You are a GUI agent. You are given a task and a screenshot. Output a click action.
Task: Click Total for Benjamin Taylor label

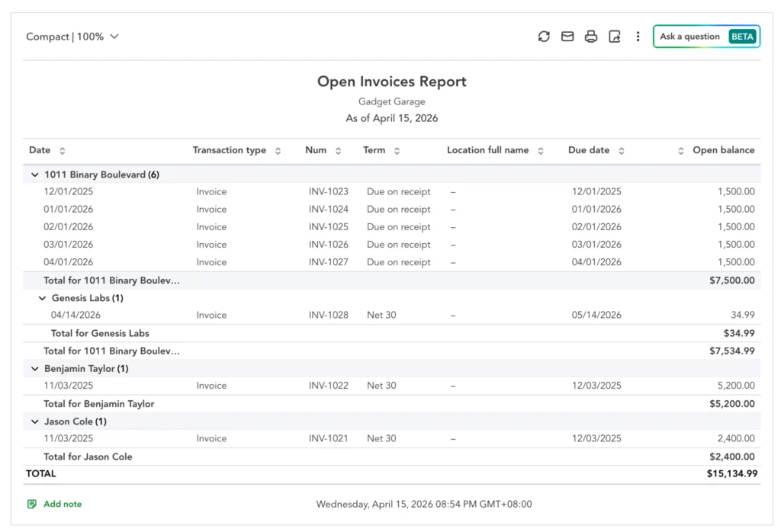coord(98,404)
